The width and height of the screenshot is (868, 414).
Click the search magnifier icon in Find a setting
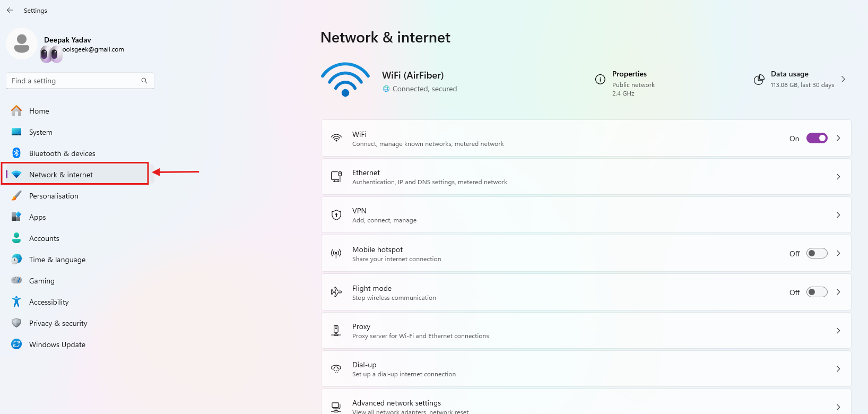click(x=144, y=81)
